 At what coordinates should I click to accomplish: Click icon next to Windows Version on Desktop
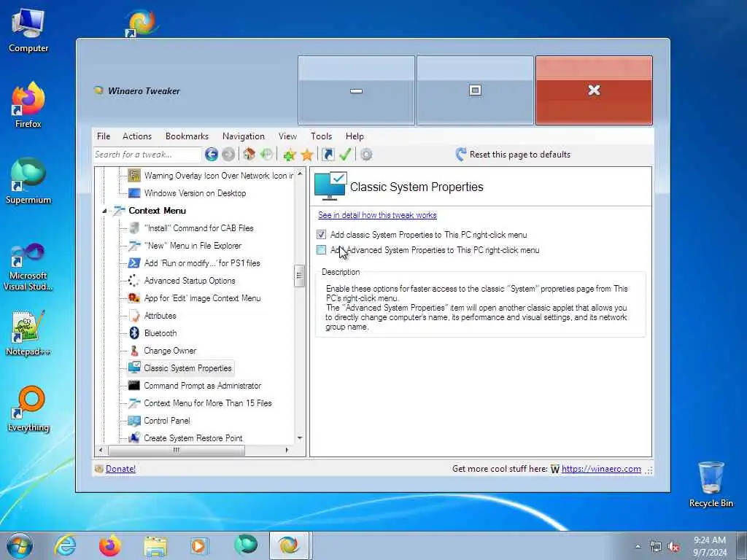pyautogui.click(x=134, y=192)
